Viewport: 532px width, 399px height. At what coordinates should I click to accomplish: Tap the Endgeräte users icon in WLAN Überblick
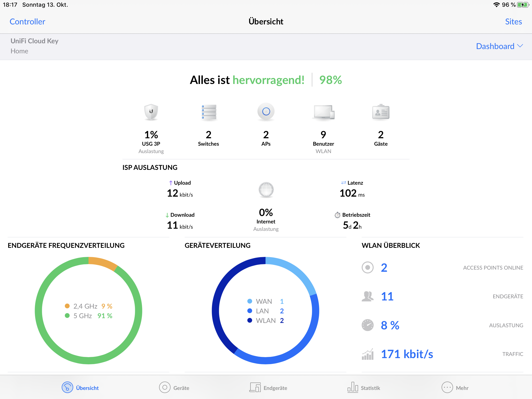367,296
